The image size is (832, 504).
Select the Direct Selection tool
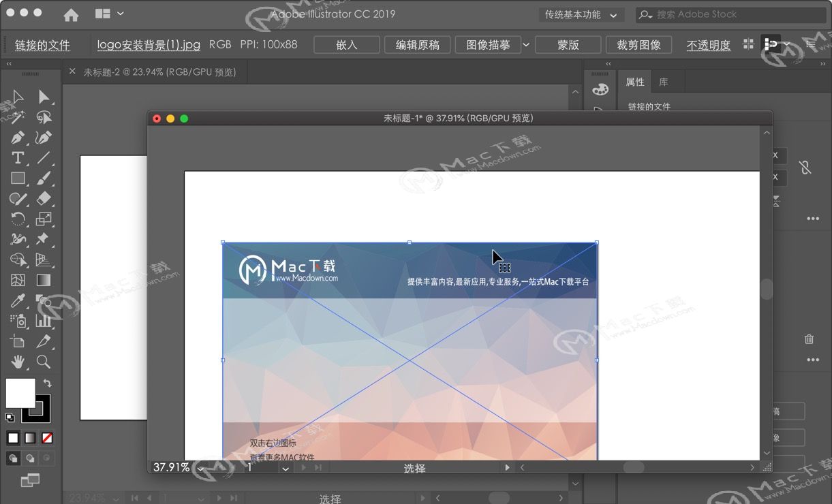(44, 97)
